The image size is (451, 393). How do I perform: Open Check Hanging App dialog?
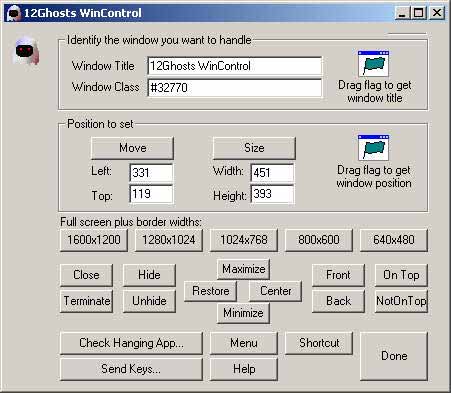(x=131, y=343)
